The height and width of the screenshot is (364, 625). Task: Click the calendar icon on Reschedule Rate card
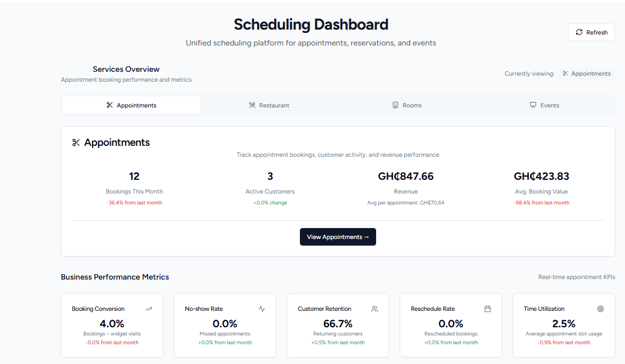pos(487,309)
